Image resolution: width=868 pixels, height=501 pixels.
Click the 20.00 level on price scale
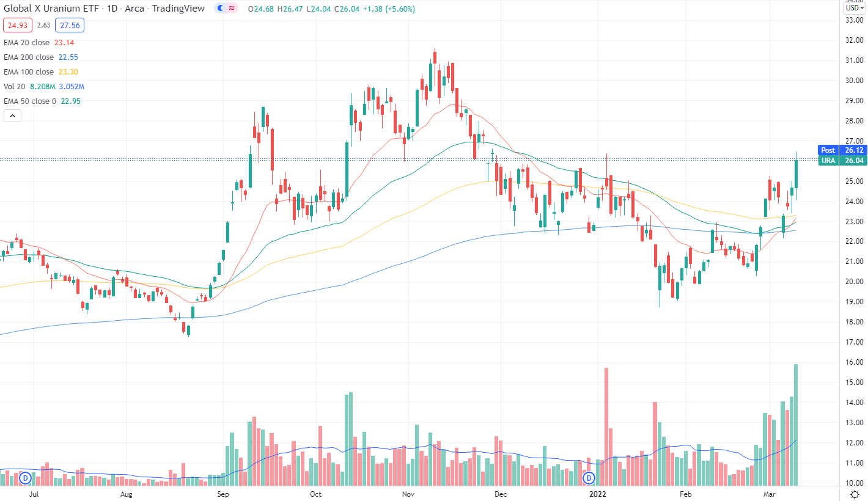[853, 282]
